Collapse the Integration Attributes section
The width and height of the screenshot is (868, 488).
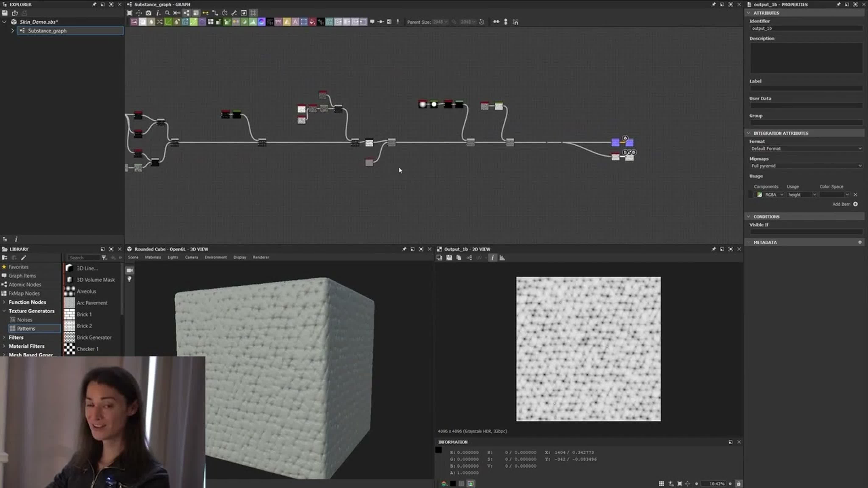click(749, 133)
